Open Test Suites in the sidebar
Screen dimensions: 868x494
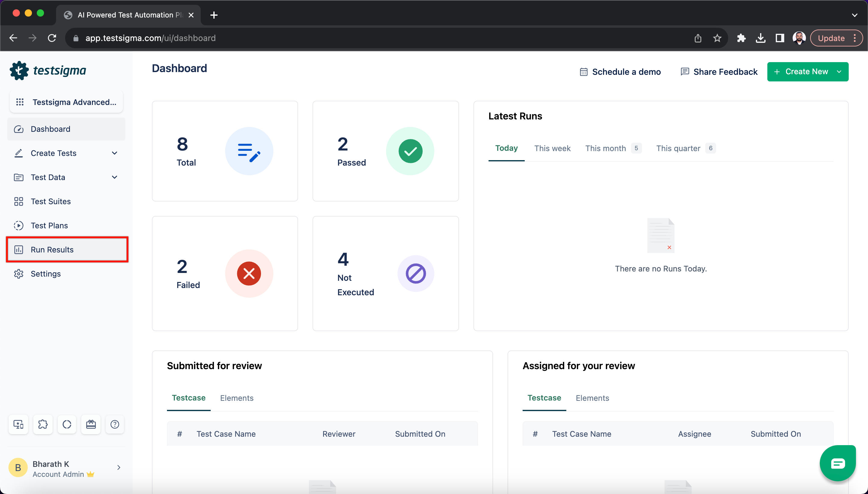pos(66,201)
